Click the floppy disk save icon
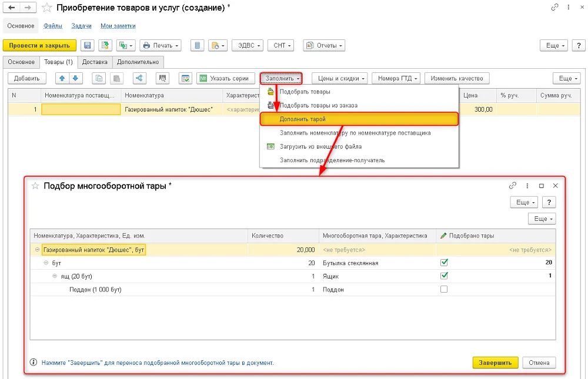588x379 pixels. click(88, 45)
